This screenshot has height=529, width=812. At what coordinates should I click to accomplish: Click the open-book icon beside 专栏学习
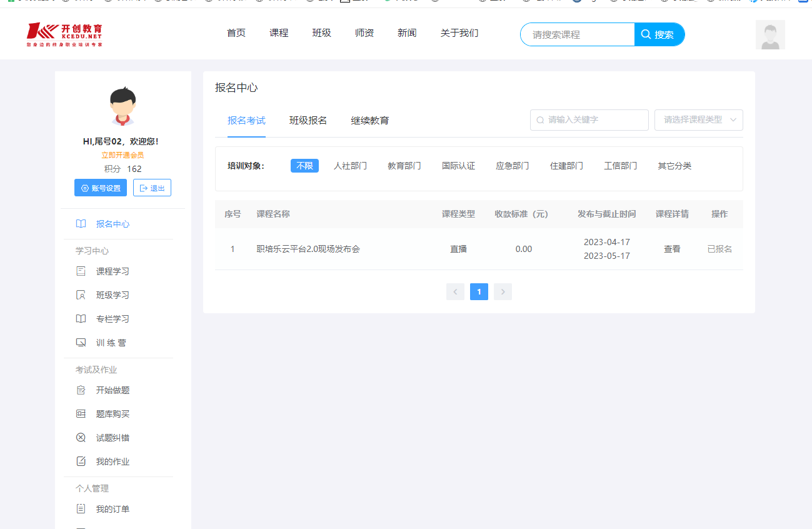click(x=81, y=319)
